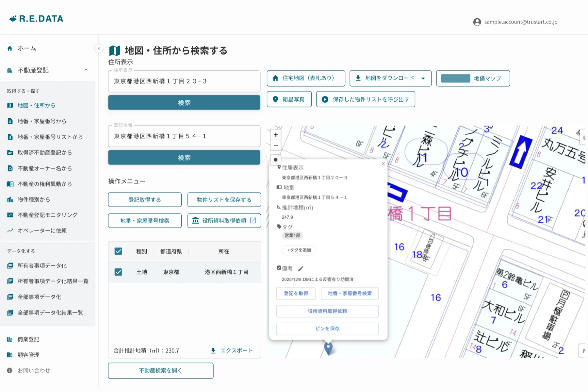Click エクスポート link
The height and width of the screenshot is (392, 588).
click(x=232, y=350)
